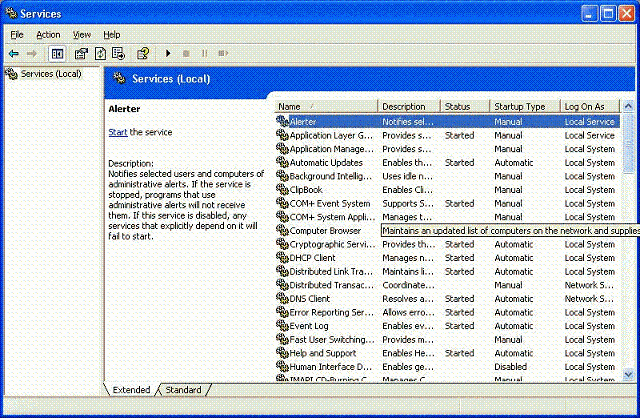Click the Stop Service toolbar icon

(x=186, y=53)
